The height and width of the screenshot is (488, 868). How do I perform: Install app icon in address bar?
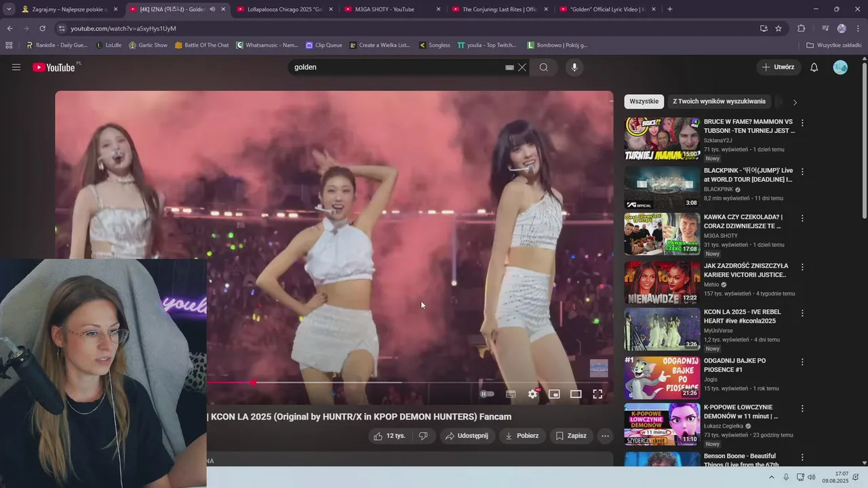(764, 28)
